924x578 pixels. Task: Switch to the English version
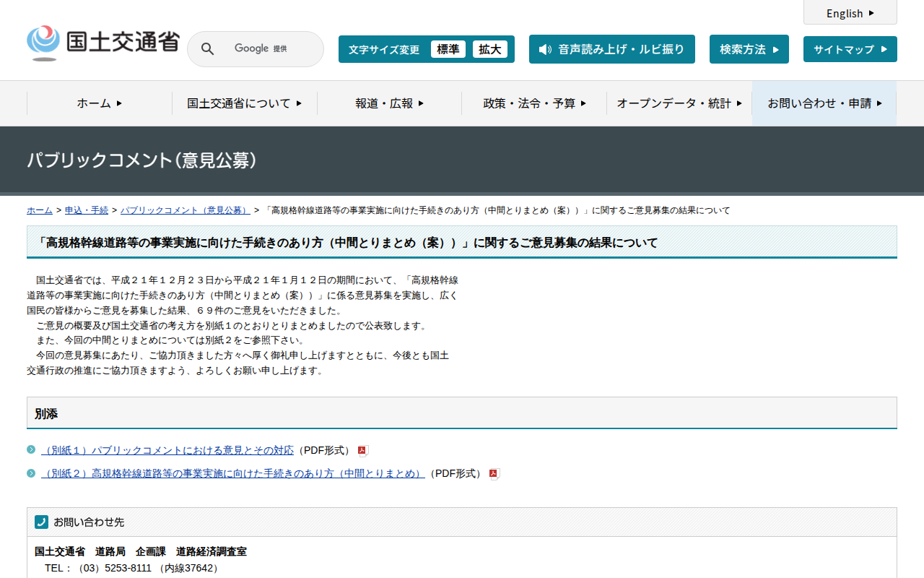coord(850,13)
